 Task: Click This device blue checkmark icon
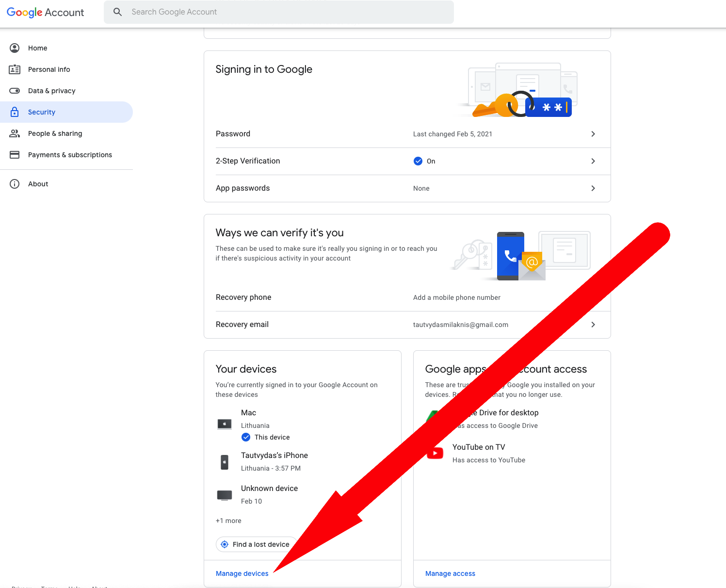[x=246, y=437]
